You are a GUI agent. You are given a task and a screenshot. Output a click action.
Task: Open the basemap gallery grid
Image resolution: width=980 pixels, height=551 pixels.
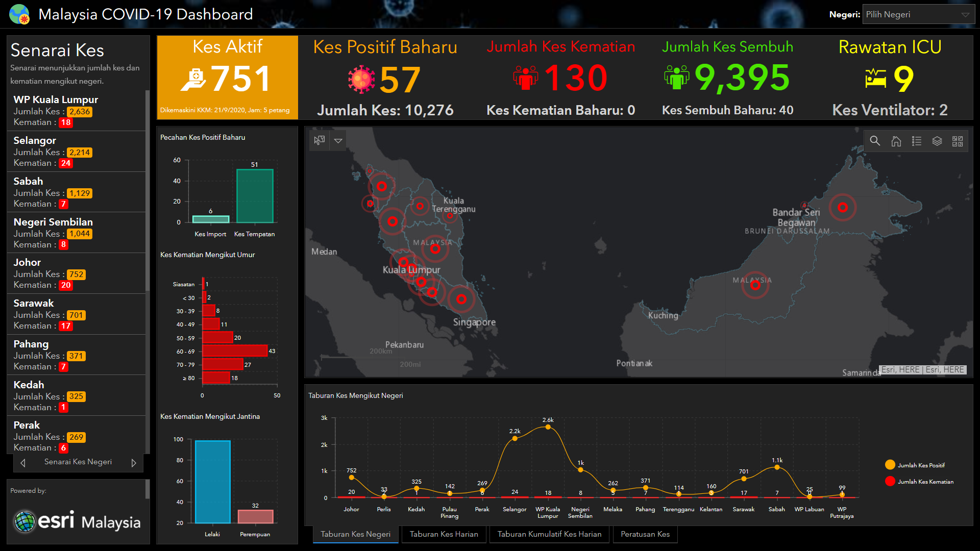coord(958,141)
